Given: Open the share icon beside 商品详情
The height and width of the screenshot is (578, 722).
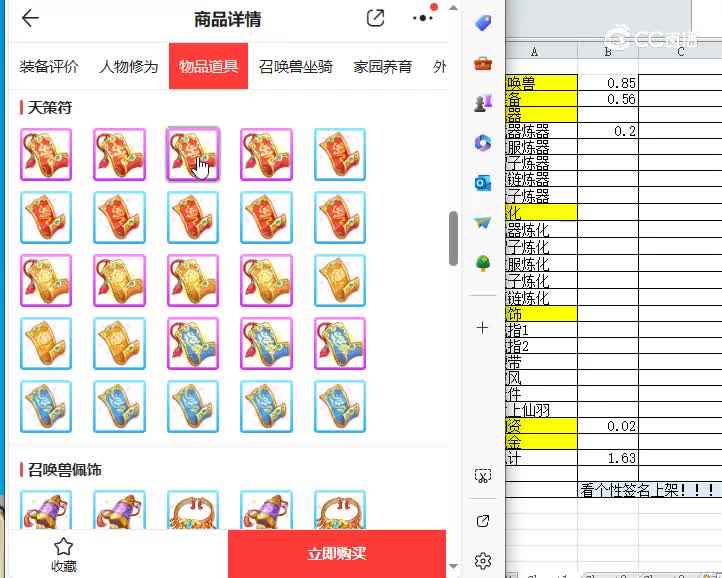Looking at the screenshot, I should [375, 18].
